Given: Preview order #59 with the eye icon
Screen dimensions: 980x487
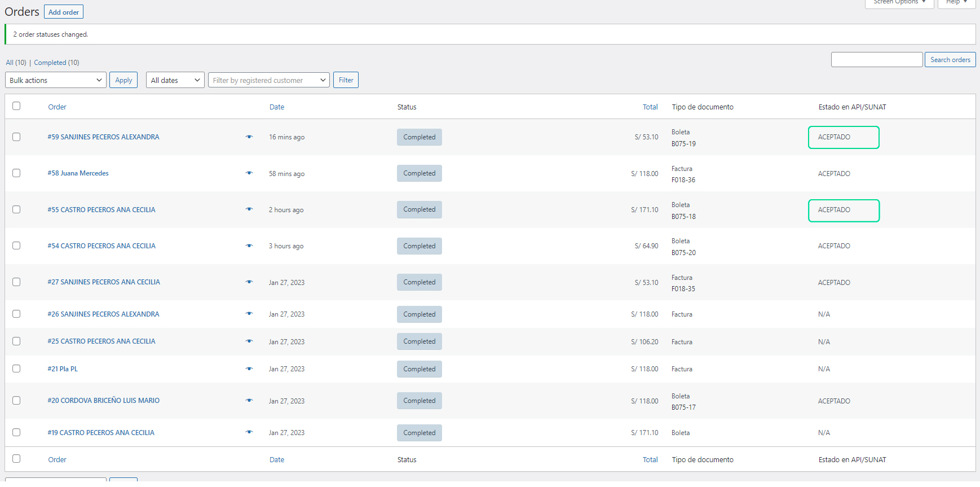Looking at the screenshot, I should tap(249, 137).
